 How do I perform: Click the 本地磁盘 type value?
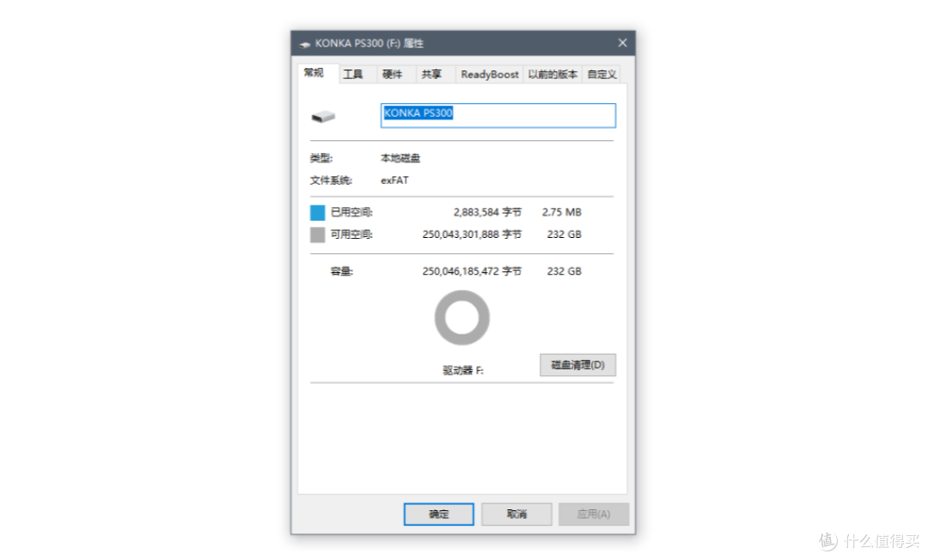click(400, 158)
